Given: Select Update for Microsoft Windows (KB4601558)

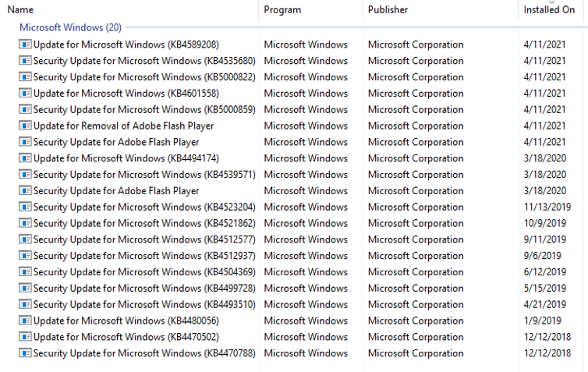Looking at the screenshot, I should click(126, 93).
